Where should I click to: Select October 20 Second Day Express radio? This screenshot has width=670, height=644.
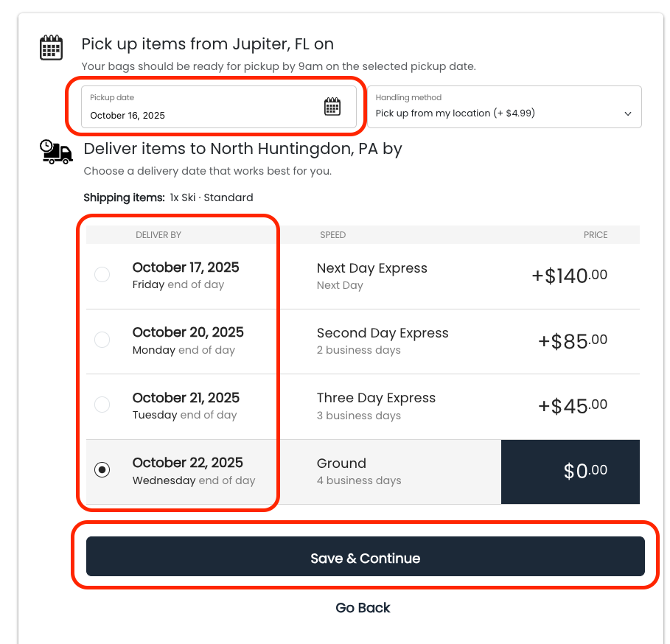[102, 340]
